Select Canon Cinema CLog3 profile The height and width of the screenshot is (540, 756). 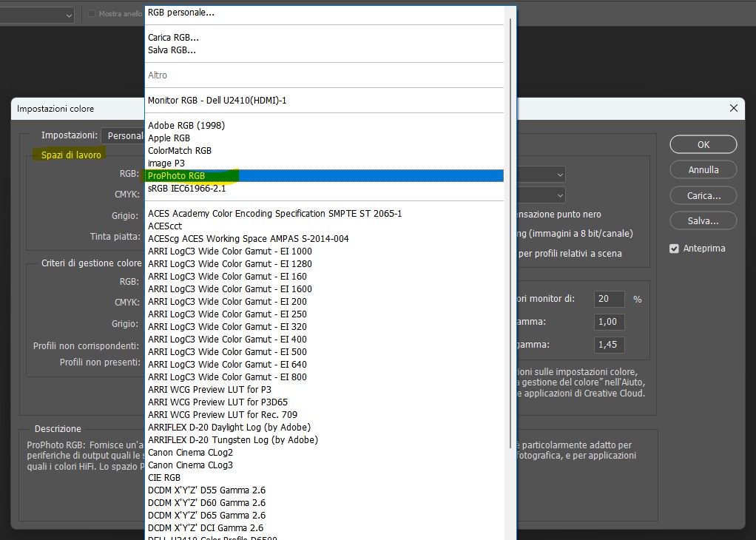click(324, 464)
